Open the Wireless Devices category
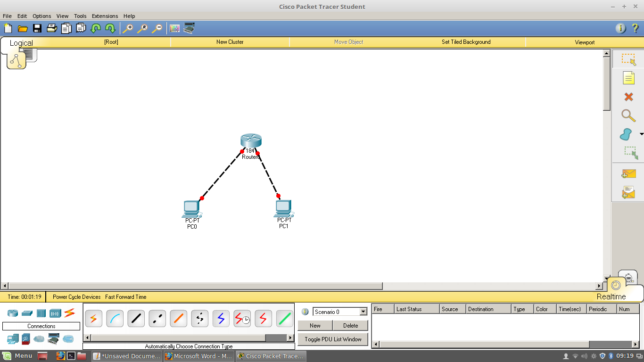The height and width of the screenshot is (362, 644). click(x=56, y=313)
